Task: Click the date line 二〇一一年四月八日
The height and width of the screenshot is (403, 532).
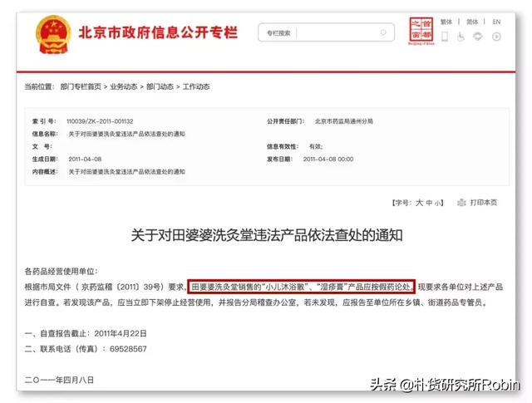Action: (59, 380)
